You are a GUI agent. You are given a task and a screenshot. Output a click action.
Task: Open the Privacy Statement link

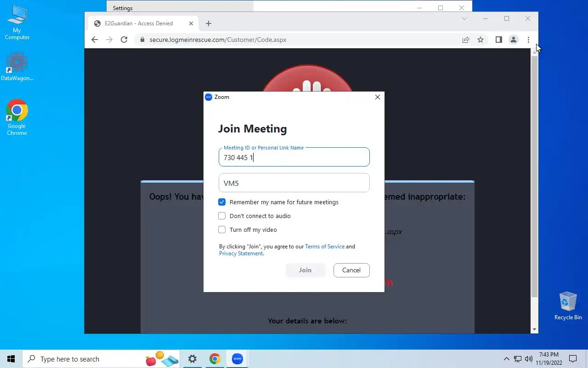(241, 253)
